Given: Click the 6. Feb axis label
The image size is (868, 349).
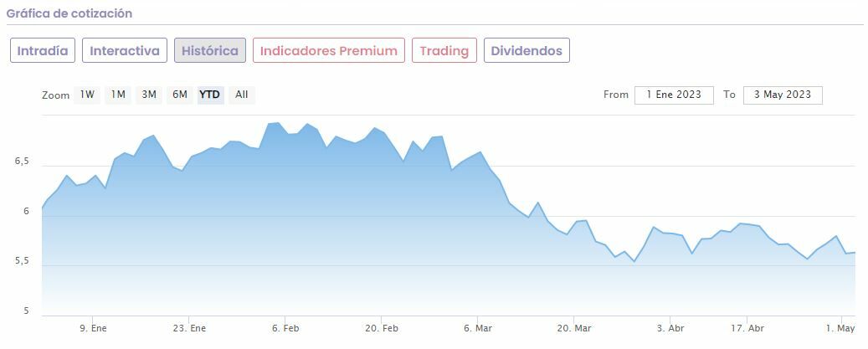Looking at the screenshot, I should (285, 328).
